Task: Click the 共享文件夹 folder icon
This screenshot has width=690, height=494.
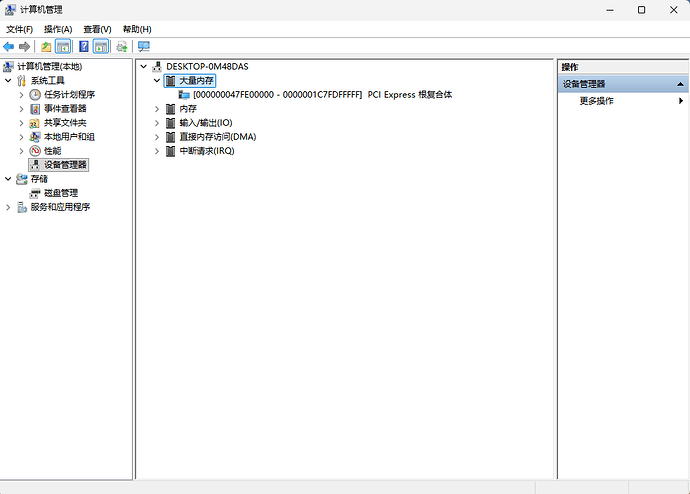Action: pos(35,123)
